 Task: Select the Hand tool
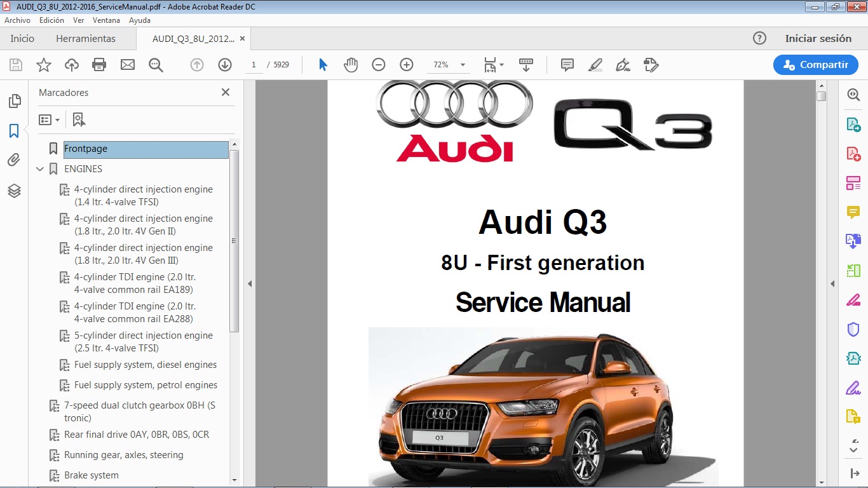click(x=351, y=64)
